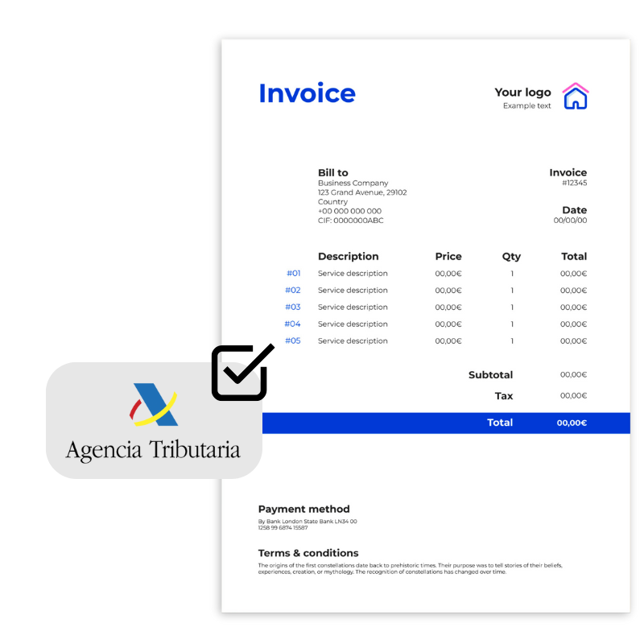Image resolution: width=644 pixels, height=644 pixels.
Task: Select the Qty column header
Action: click(511, 257)
